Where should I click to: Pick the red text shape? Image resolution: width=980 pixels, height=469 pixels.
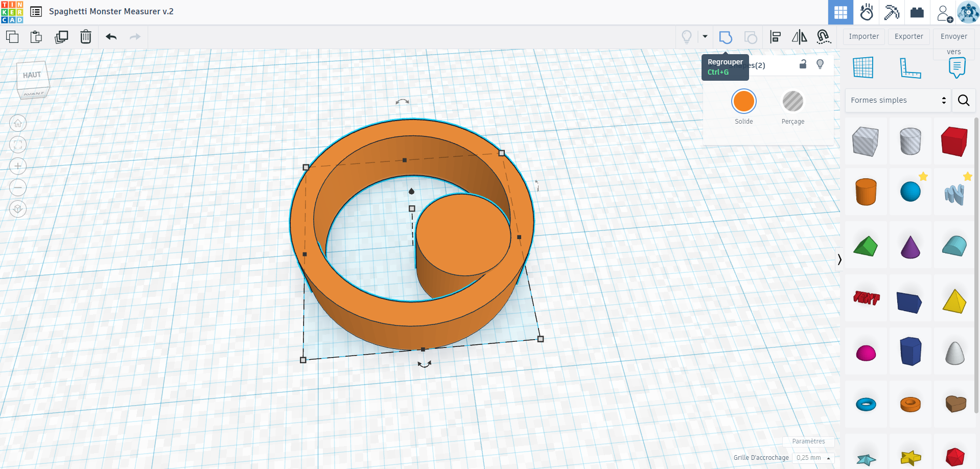pos(866,298)
